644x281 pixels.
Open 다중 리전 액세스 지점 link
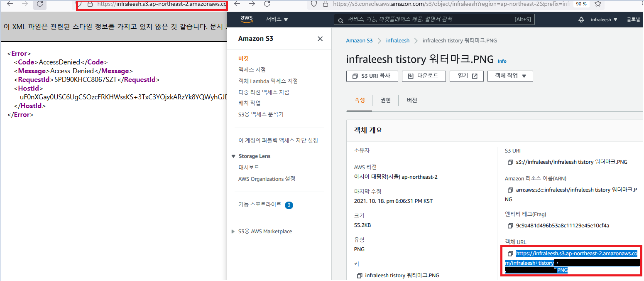coord(264,92)
